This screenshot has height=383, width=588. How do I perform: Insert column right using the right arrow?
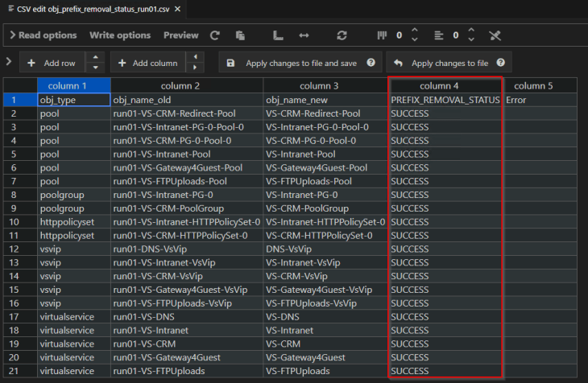pos(195,68)
